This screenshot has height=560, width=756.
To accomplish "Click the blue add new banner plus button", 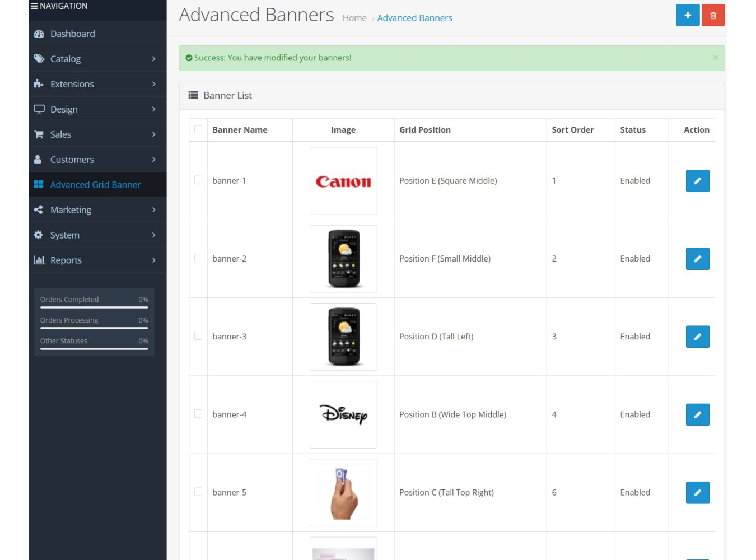I will coord(687,15).
